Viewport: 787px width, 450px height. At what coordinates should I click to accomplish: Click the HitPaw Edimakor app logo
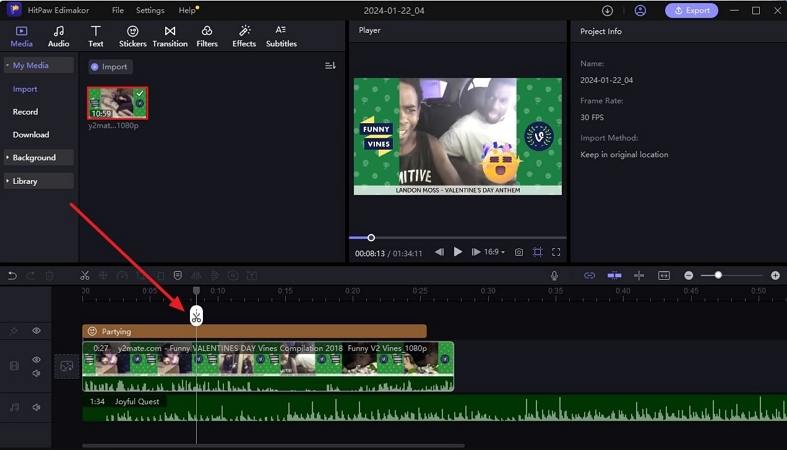point(14,10)
